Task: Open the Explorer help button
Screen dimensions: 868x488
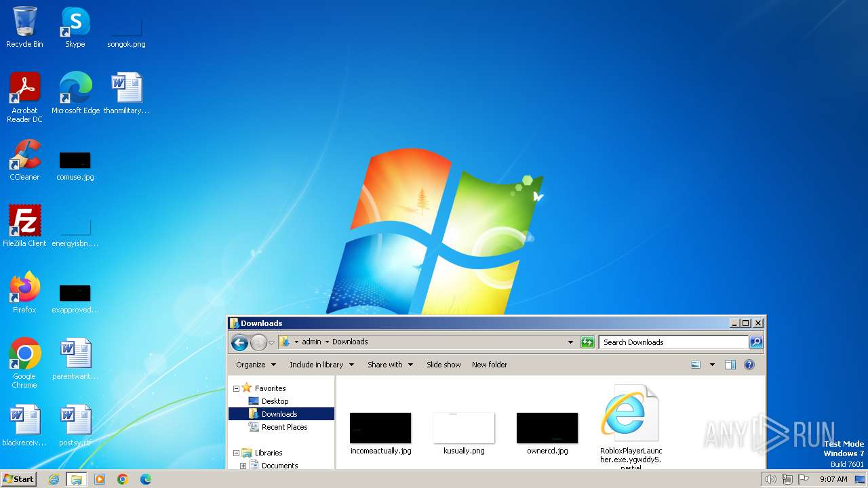Action: click(749, 365)
